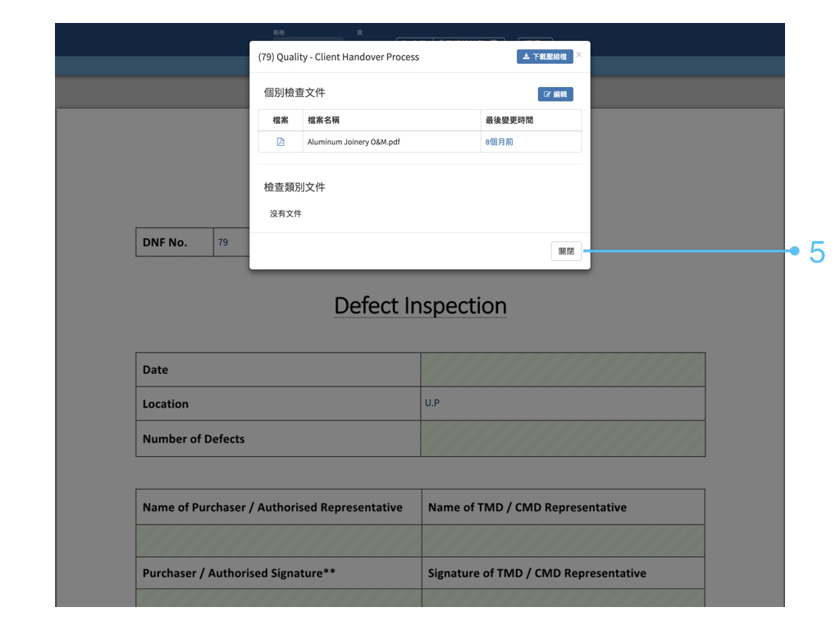Select the 最後變更時間 column header
The height and width of the screenshot is (630, 840).
click(509, 121)
